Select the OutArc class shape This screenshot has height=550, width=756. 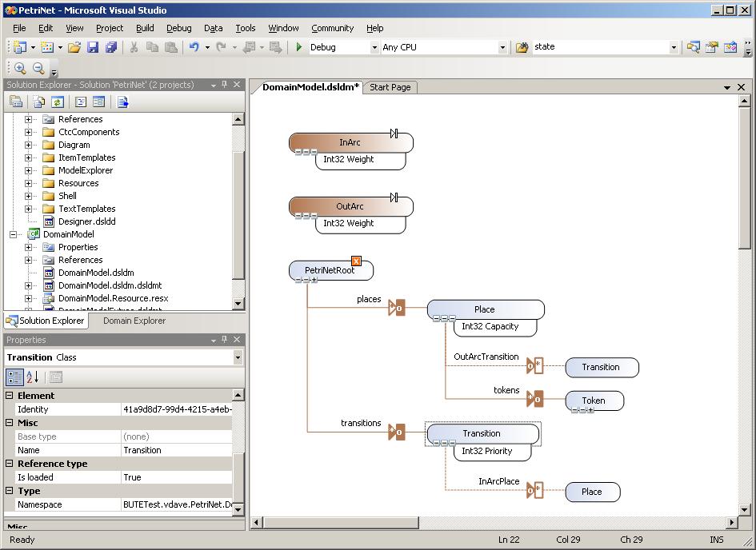click(350, 206)
